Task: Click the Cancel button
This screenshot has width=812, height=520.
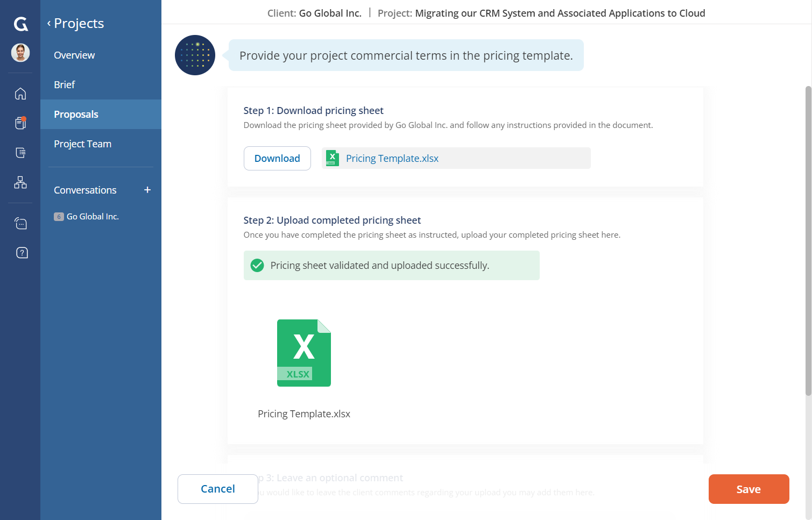Action: 218,489
